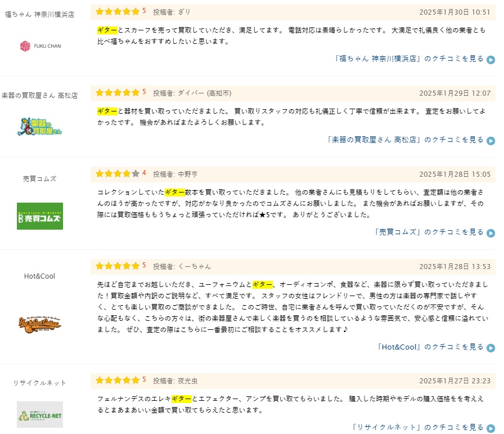Click the Hot&Cool shop logo
Image resolution: width=504 pixels, height=434 pixels.
tap(39, 323)
